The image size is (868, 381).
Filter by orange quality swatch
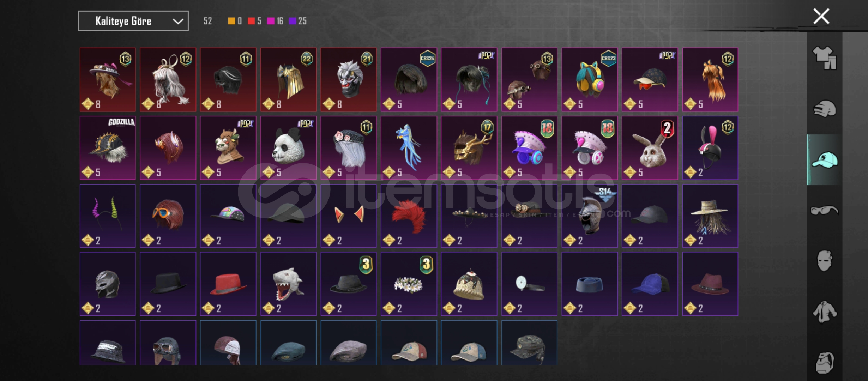tap(235, 21)
